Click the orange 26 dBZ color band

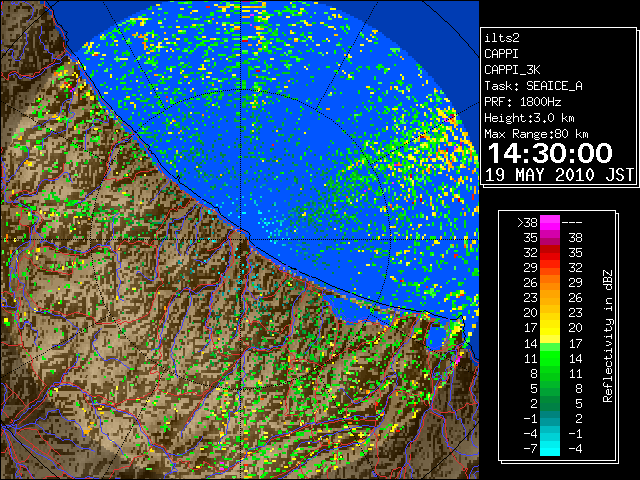pyautogui.click(x=550, y=283)
